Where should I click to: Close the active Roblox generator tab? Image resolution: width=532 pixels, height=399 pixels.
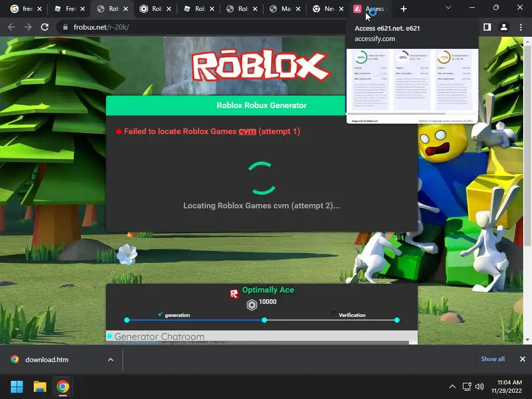click(x=126, y=9)
